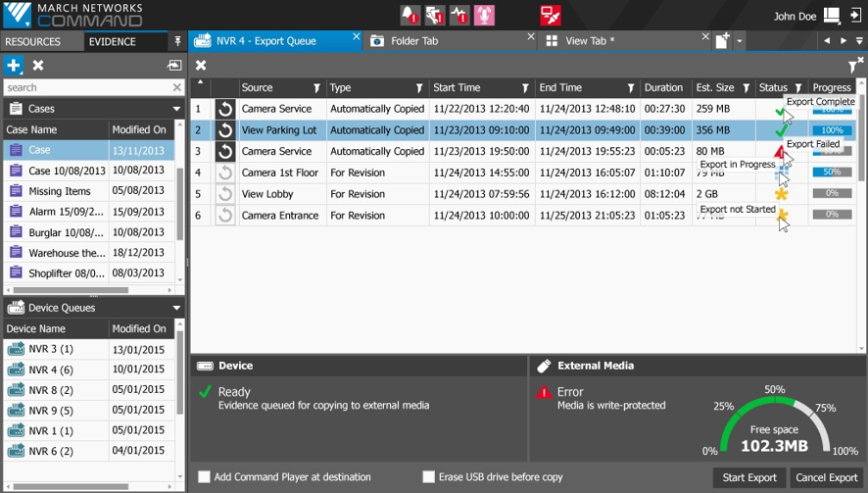Image resolution: width=868 pixels, height=493 pixels.
Task: Check Erase USB drive before copy
Action: [x=428, y=477]
